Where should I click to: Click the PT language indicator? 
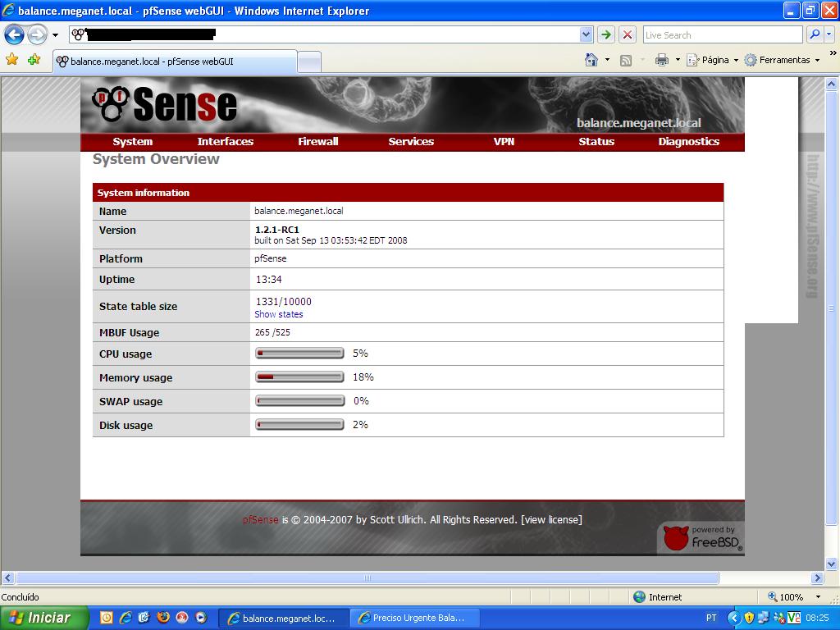(711, 619)
